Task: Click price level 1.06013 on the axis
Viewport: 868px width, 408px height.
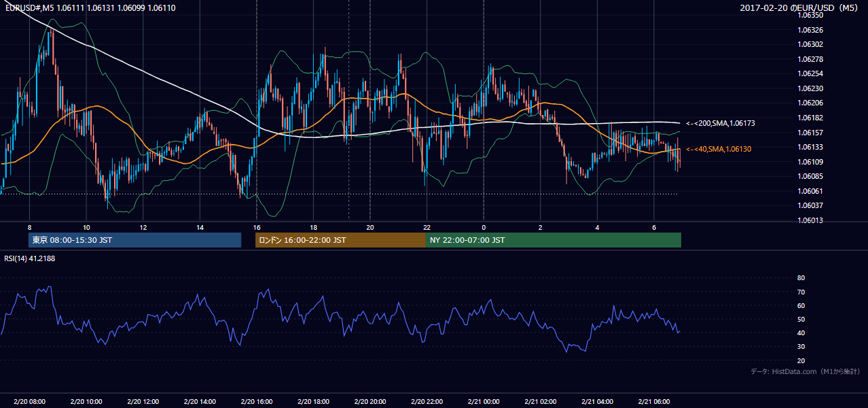Action: tap(810, 220)
